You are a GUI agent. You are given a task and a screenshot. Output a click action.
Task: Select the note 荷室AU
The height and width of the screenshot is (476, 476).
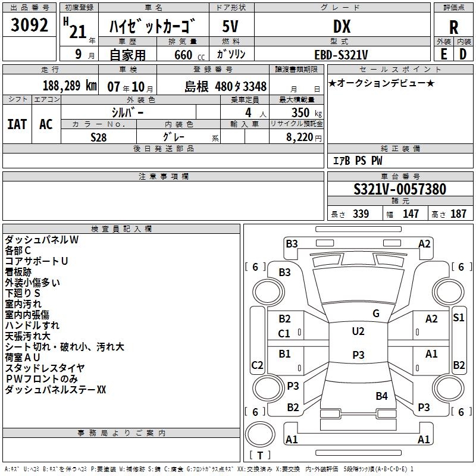pyautogui.click(x=23, y=358)
